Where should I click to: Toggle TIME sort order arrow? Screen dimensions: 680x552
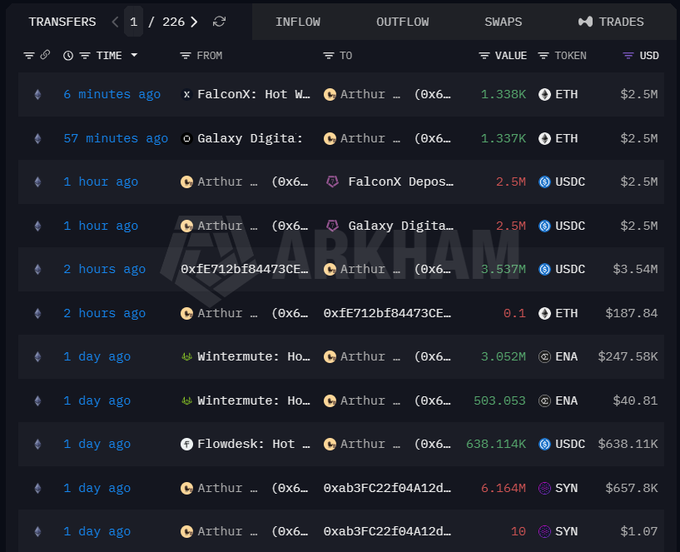coord(134,55)
